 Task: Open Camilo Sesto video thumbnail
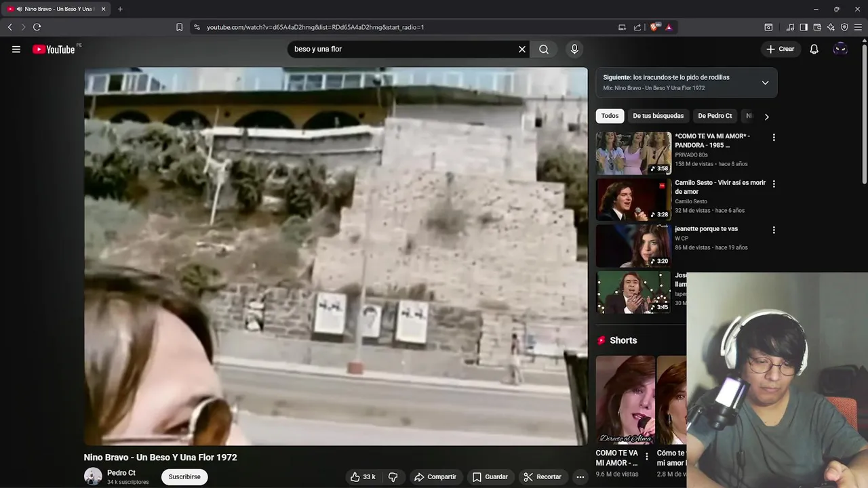coord(633,199)
